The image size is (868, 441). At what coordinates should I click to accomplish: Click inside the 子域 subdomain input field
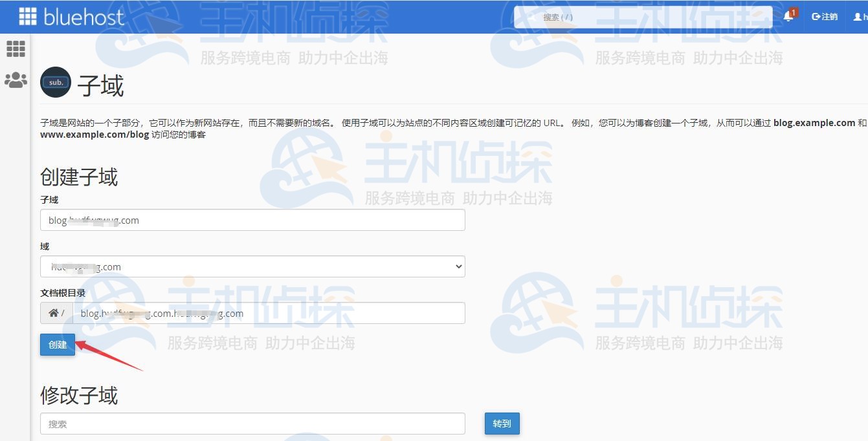[252, 220]
